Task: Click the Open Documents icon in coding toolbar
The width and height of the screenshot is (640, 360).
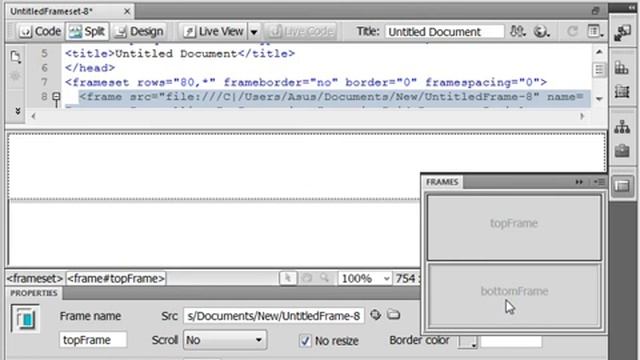Action: 16,56
